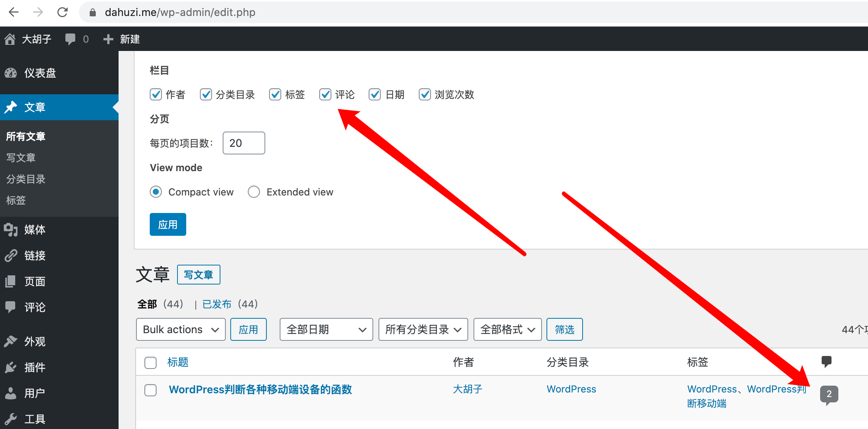Click the 筛选 filter button

click(x=564, y=329)
